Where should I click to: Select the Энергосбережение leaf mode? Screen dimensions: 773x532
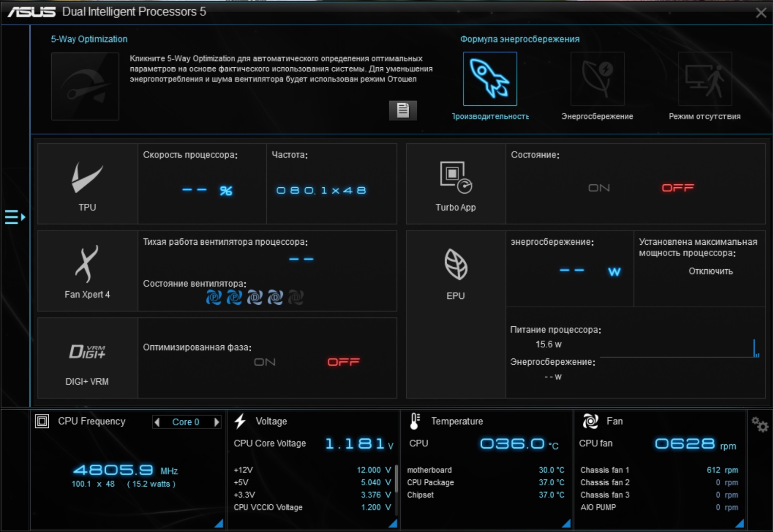597,79
